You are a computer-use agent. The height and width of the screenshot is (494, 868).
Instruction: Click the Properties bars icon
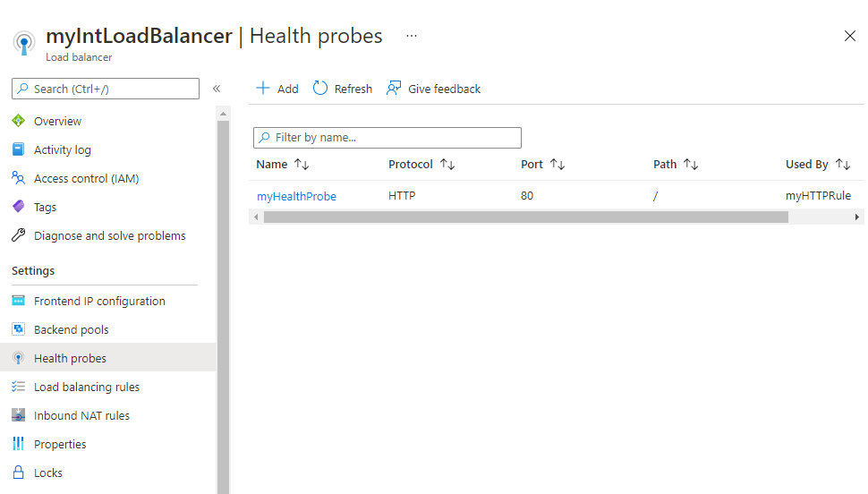click(18, 444)
